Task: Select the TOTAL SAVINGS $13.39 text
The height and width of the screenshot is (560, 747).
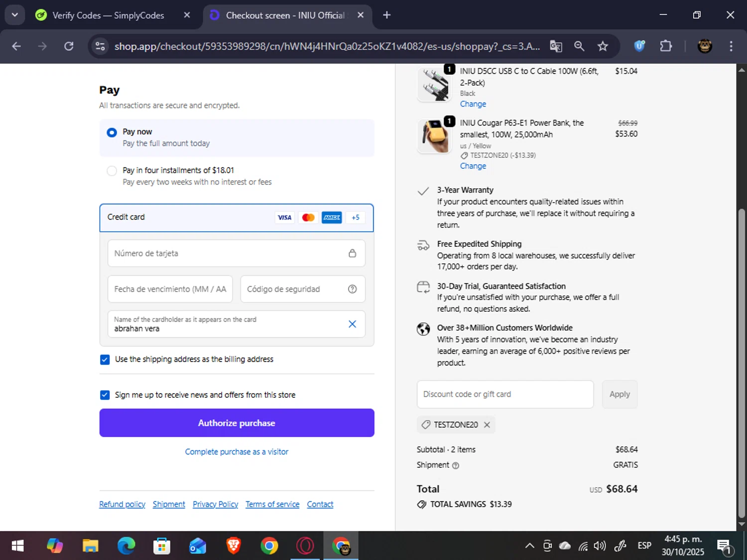Action: coord(471,504)
